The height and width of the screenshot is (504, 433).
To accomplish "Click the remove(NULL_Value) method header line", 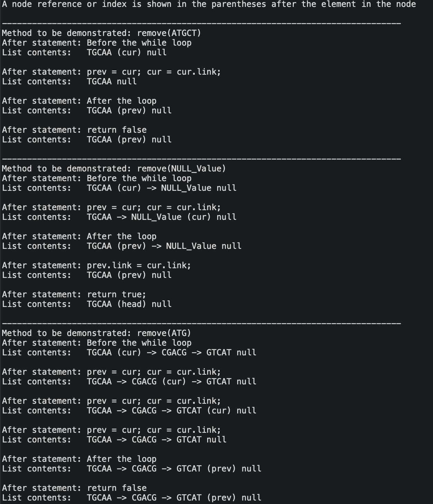I will pyautogui.click(x=114, y=169).
